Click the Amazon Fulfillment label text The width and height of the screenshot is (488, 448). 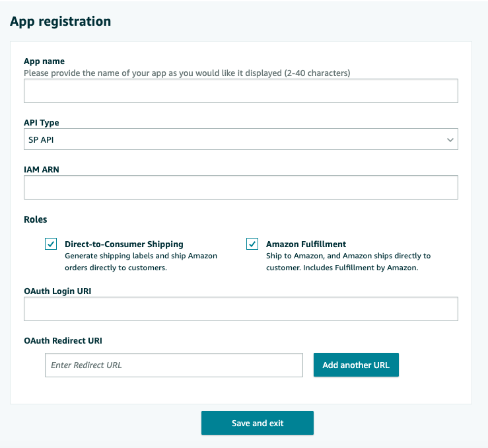pos(306,244)
